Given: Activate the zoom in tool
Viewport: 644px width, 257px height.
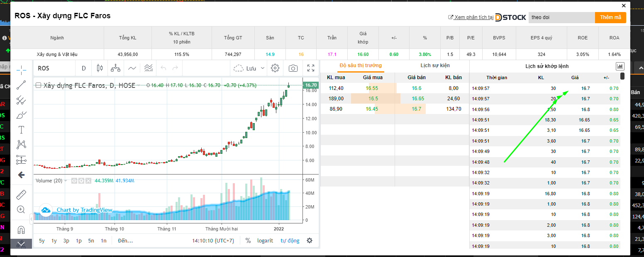Looking at the screenshot, I should (x=21, y=209).
